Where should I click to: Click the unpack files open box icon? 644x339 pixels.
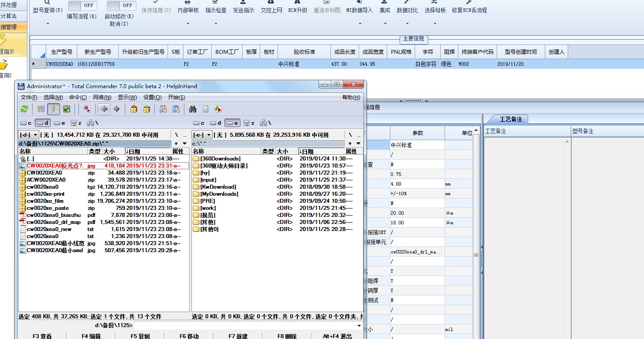[146, 109]
